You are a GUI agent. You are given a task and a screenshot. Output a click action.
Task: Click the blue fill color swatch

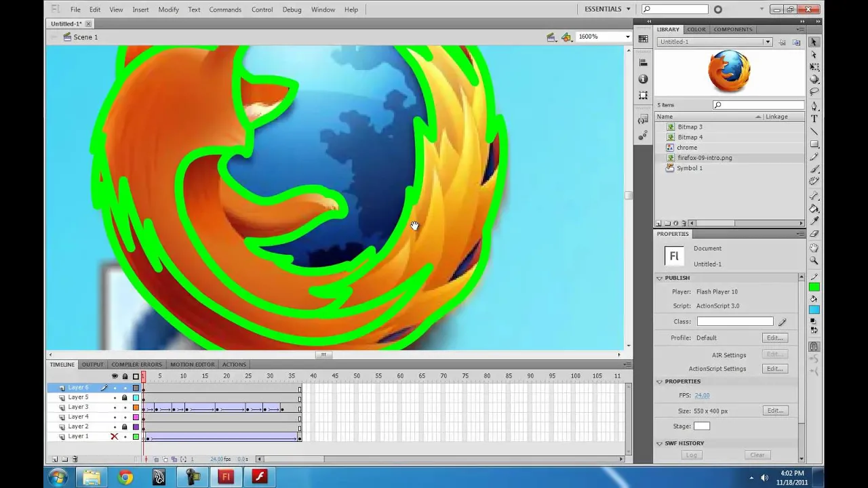814,310
